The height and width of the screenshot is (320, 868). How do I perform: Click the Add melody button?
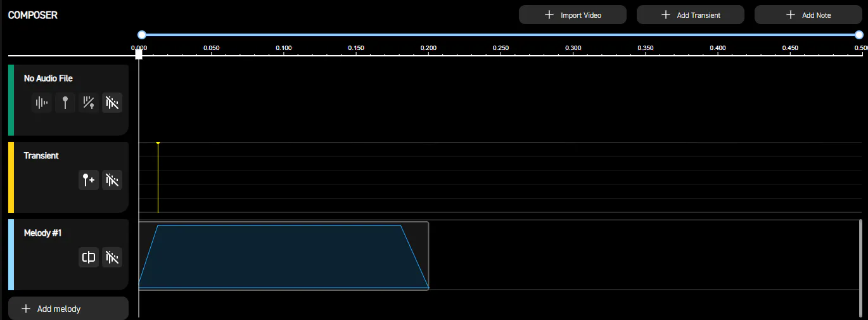tap(68, 309)
